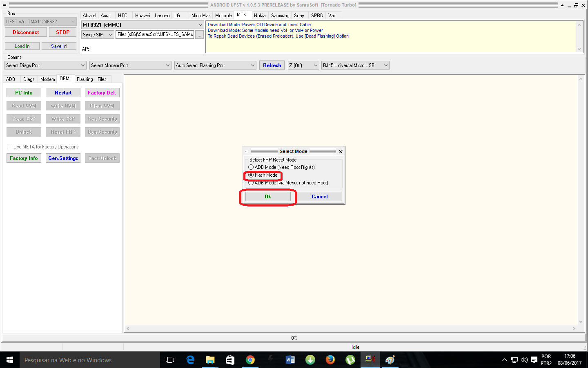The height and width of the screenshot is (368, 588).
Task: Open Firefox from the taskbar
Action: (330, 360)
